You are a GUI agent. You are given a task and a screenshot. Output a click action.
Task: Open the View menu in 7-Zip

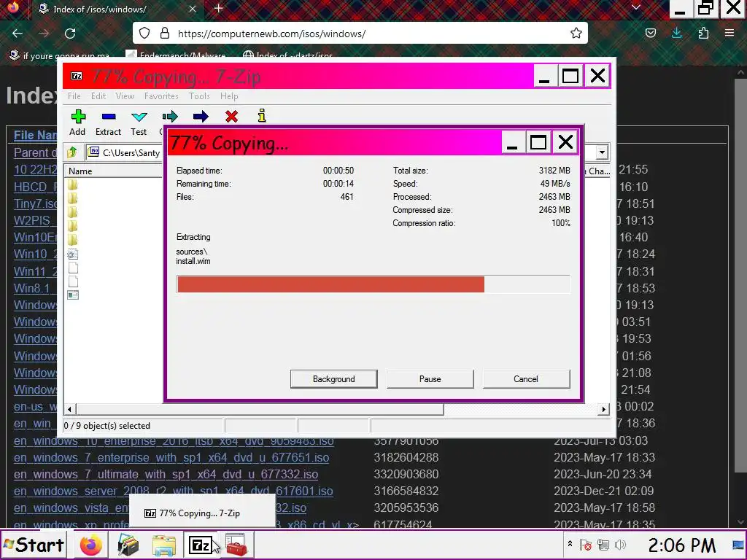125,96
